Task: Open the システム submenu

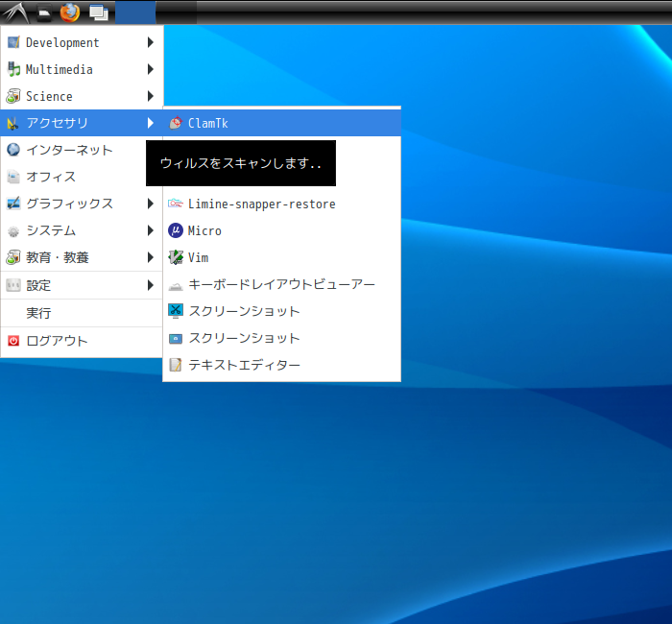Action: 82,230
